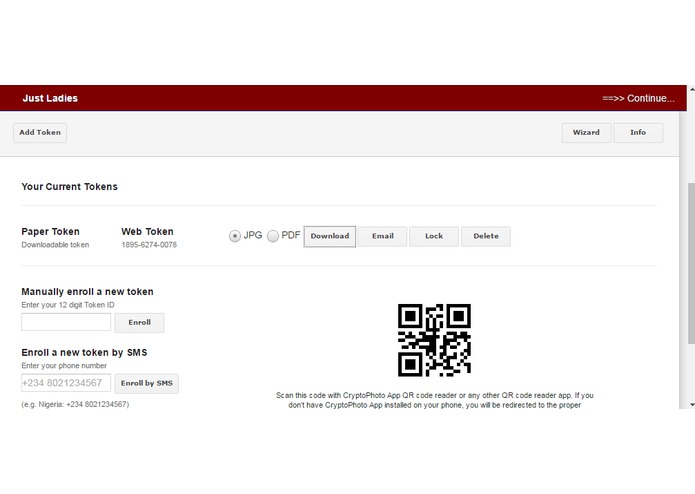Image resolution: width=695 pixels, height=494 pixels.
Task: Click the Add Token button
Action: pos(40,133)
